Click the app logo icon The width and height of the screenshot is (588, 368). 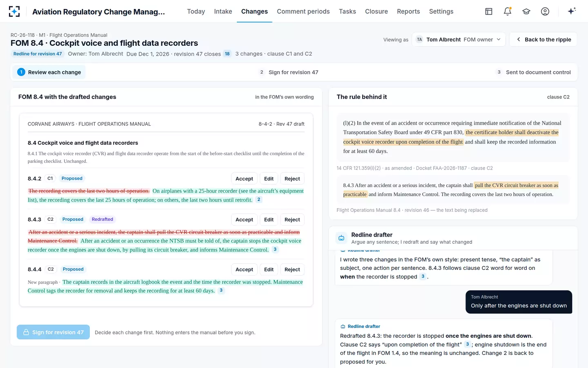14,11
